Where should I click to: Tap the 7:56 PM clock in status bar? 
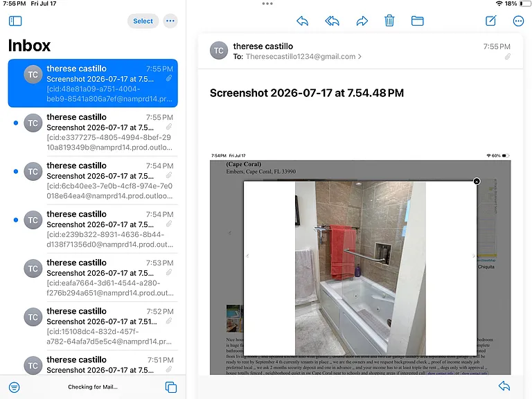(15, 3)
